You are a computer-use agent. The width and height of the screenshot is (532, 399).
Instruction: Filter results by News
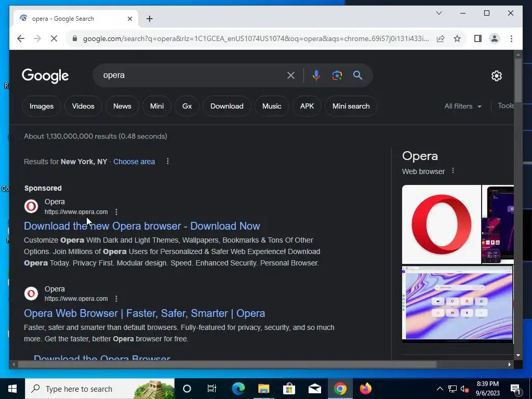122,106
